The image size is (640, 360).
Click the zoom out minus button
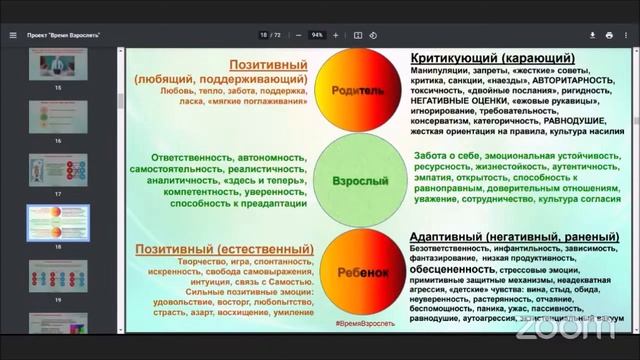(x=298, y=36)
